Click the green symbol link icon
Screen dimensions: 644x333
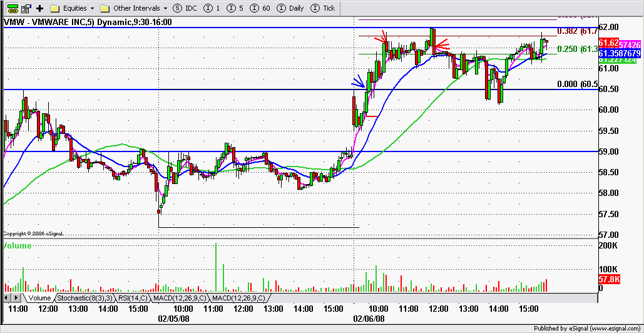[13, 8]
